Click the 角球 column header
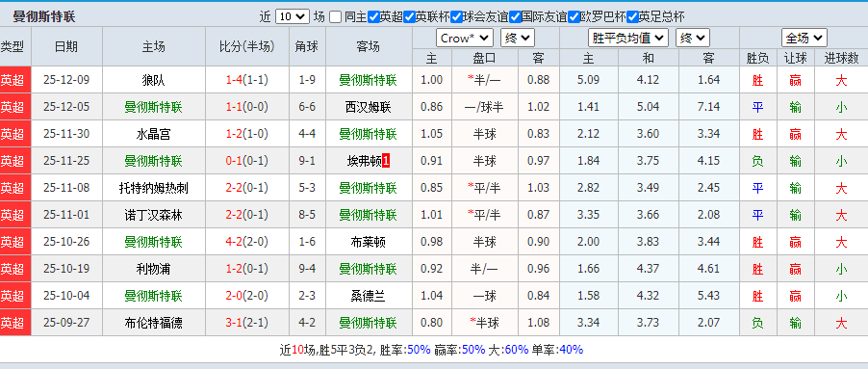The image size is (868, 369). [307, 47]
